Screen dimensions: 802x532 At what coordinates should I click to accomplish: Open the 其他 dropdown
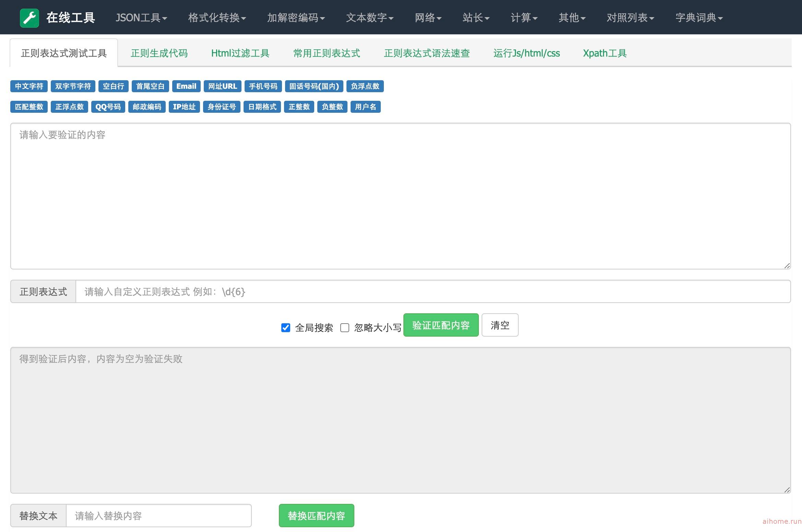point(572,17)
